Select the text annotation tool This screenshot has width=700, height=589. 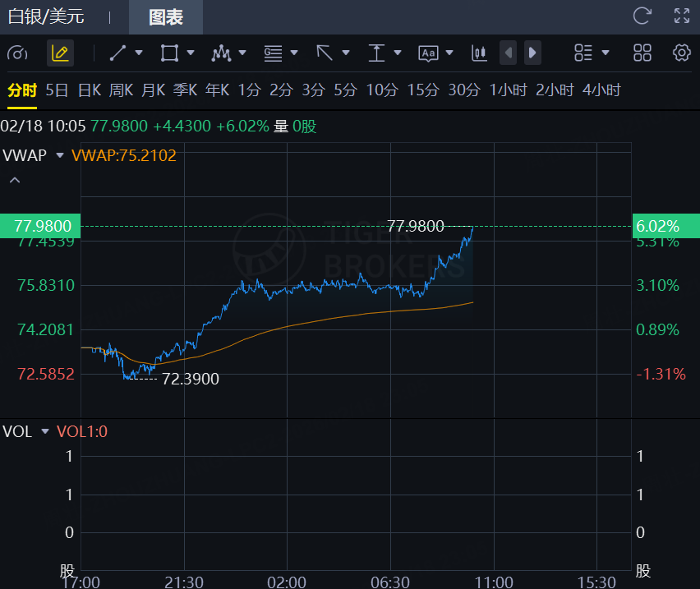pos(428,53)
